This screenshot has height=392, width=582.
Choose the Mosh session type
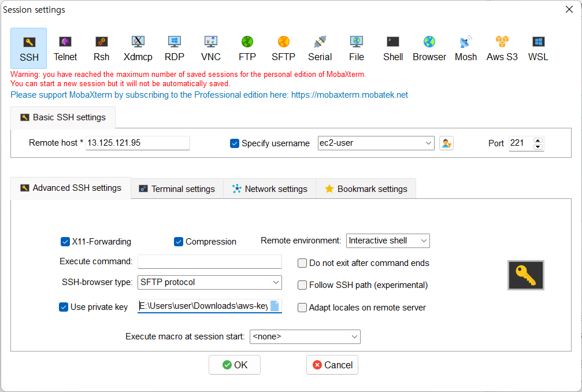click(465, 48)
